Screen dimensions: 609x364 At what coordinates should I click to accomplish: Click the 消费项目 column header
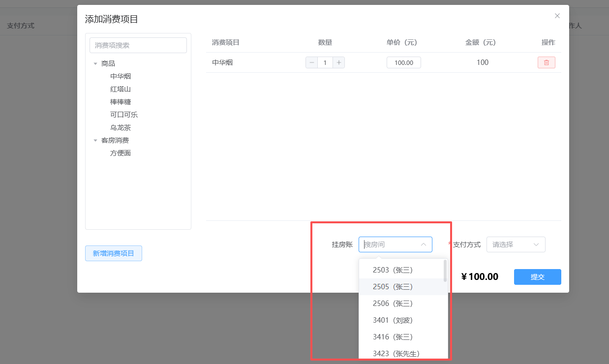pyautogui.click(x=226, y=42)
